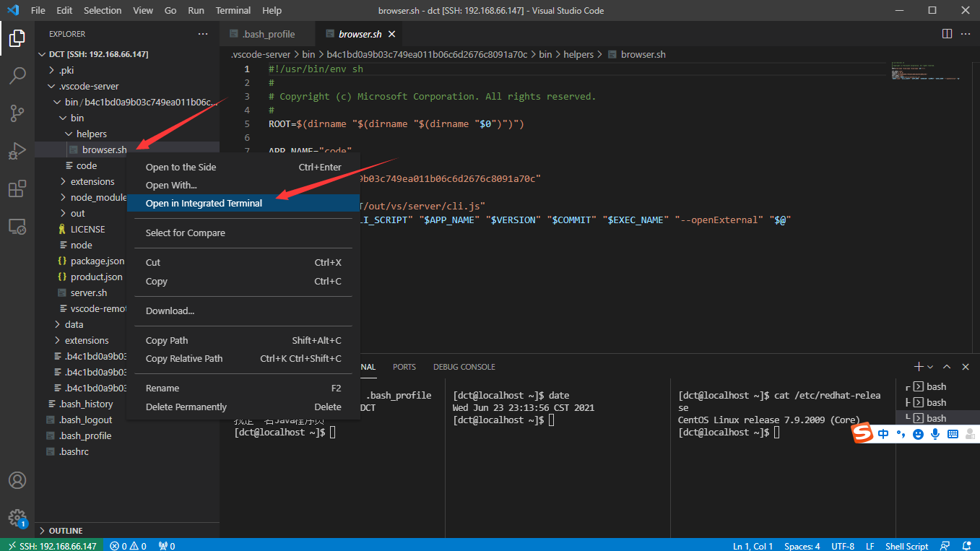
Task: Choose Open to the Side
Action: 243,167
